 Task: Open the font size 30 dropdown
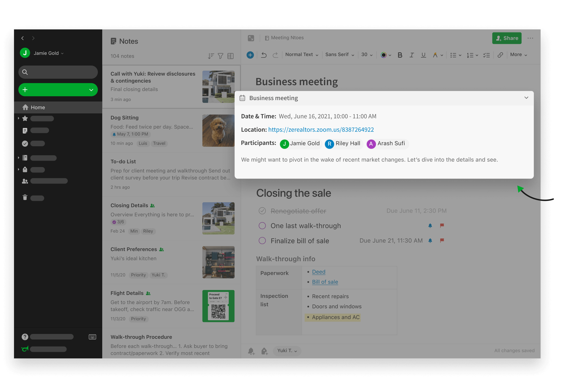pos(367,55)
